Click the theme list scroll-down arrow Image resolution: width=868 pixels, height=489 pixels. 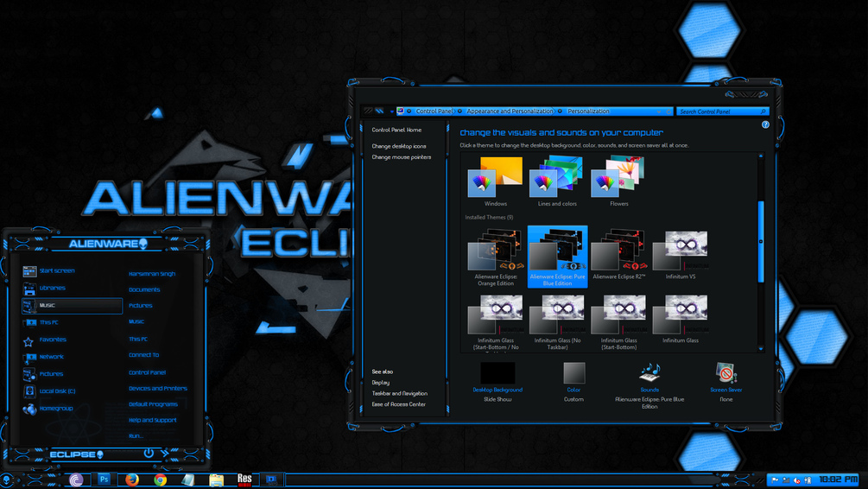[x=761, y=349]
